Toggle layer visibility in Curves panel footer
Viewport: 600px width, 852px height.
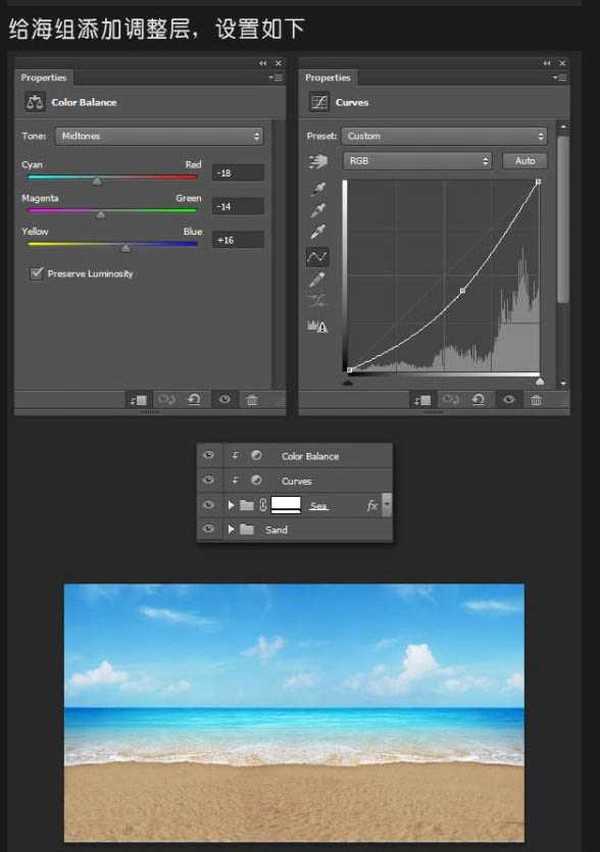coord(509,399)
